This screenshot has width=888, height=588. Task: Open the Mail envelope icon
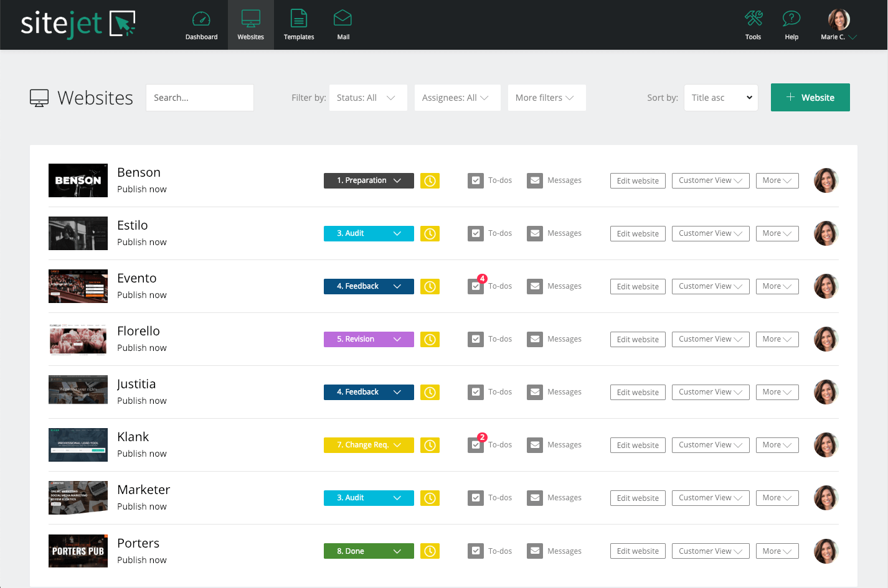pos(342,19)
